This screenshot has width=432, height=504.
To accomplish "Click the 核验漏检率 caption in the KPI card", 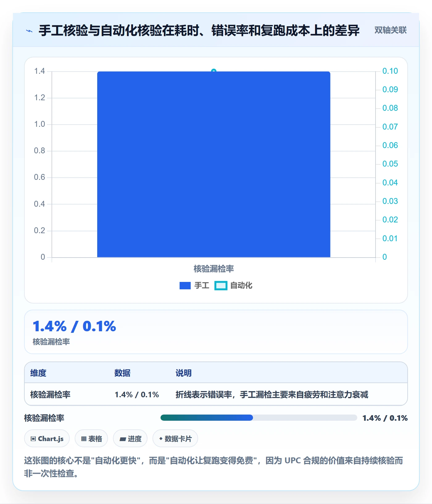I will pos(51,342).
